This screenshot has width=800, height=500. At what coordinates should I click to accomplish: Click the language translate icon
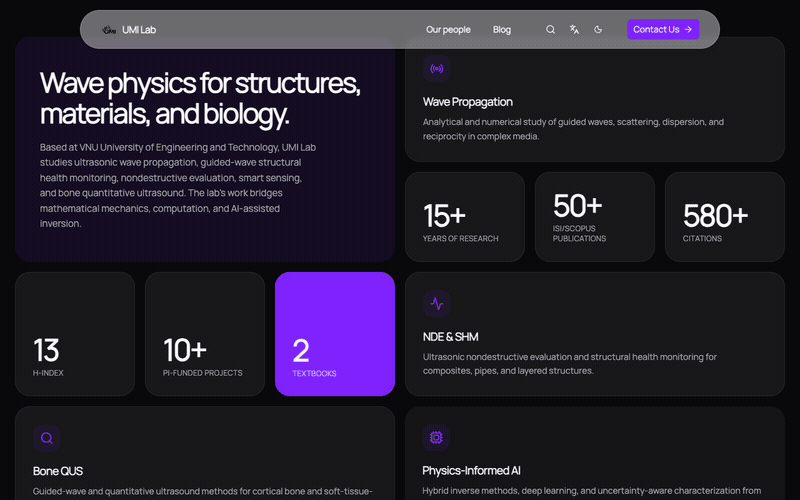tap(574, 30)
